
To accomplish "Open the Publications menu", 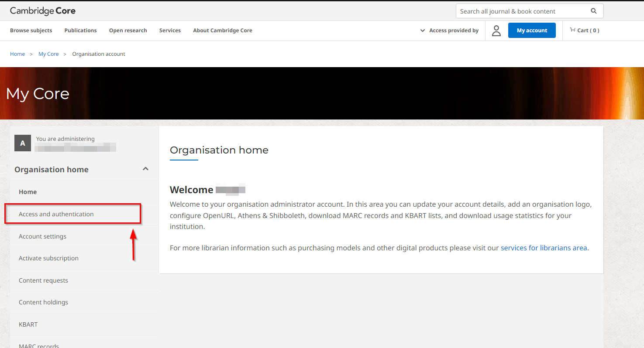I will click(x=80, y=31).
